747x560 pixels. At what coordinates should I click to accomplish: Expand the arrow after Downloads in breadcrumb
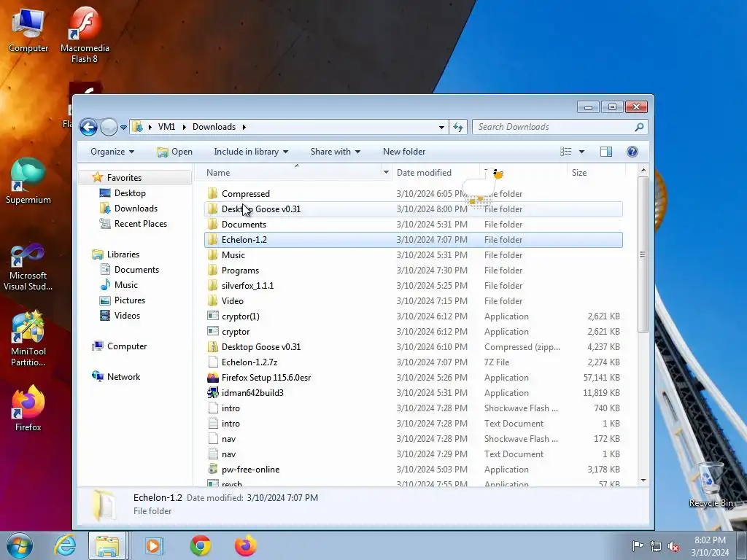(244, 127)
